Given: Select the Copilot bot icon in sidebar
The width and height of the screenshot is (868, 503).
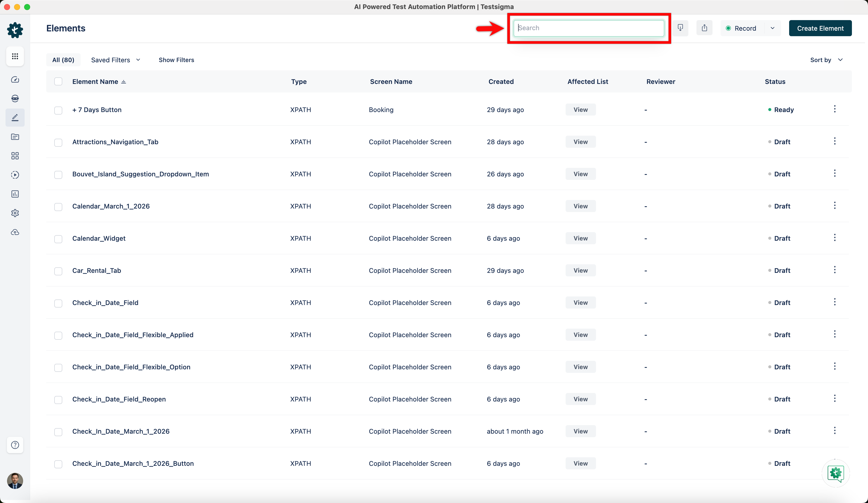Looking at the screenshot, I should coord(15,98).
